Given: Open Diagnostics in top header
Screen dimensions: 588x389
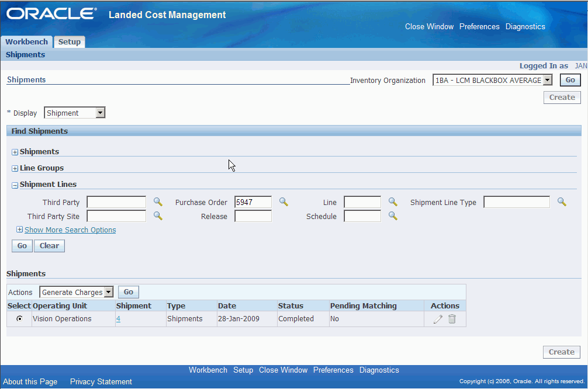Looking at the screenshot, I should pyautogui.click(x=525, y=27).
